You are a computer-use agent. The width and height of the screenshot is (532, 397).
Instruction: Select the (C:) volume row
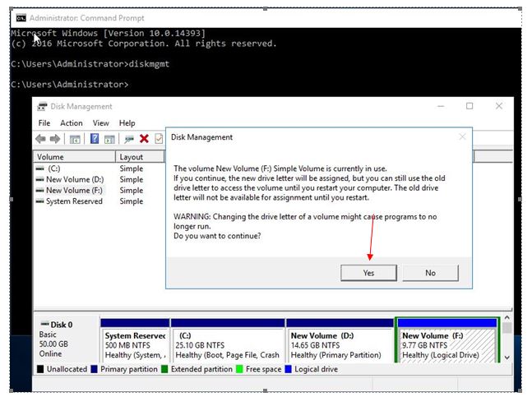tap(54, 168)
